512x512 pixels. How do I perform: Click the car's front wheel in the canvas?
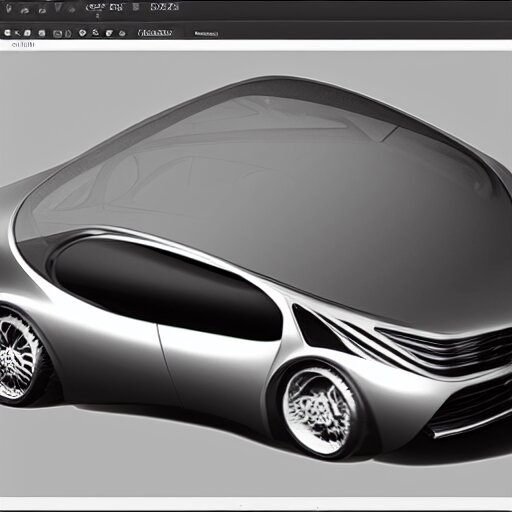pos(319,409)
